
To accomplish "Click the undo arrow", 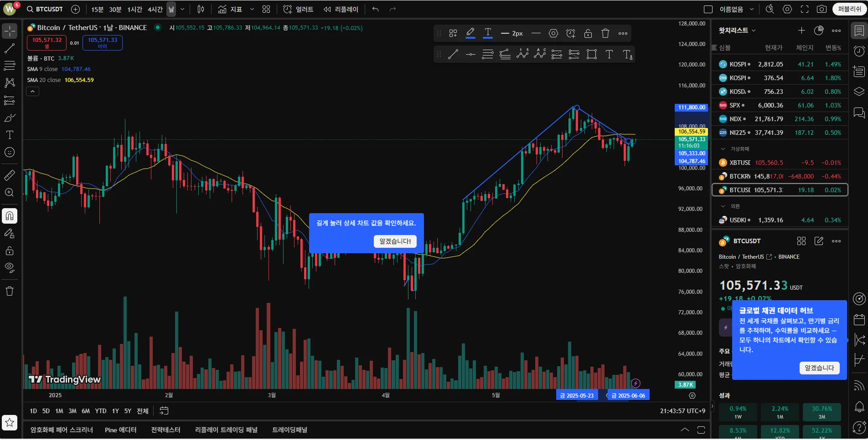I will tap(376, 9).
